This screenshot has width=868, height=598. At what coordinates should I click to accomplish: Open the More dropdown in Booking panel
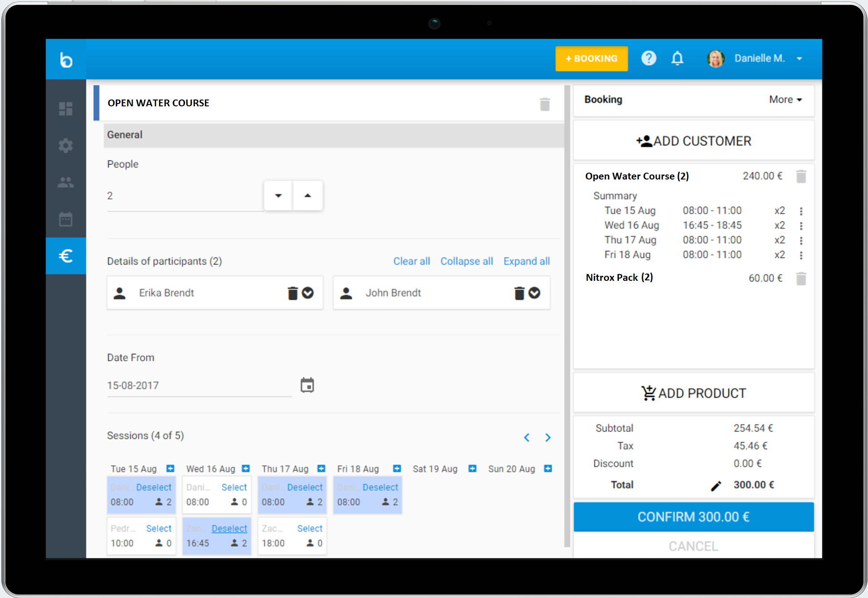(x=785, y=100)
